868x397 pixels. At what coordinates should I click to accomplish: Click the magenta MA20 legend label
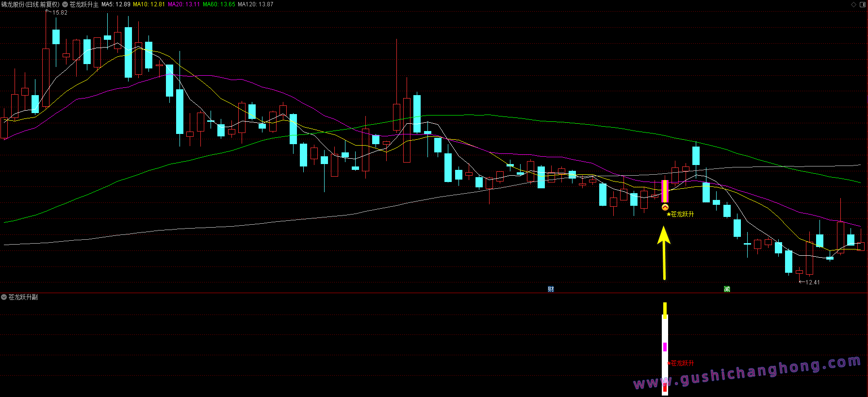click(x=184, y=4)
